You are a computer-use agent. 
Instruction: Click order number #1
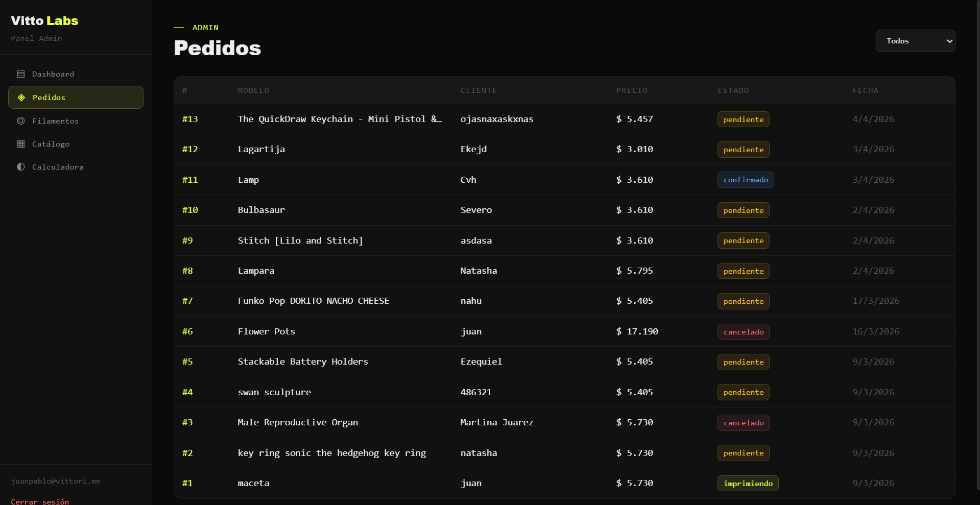[x=187, y=483]
